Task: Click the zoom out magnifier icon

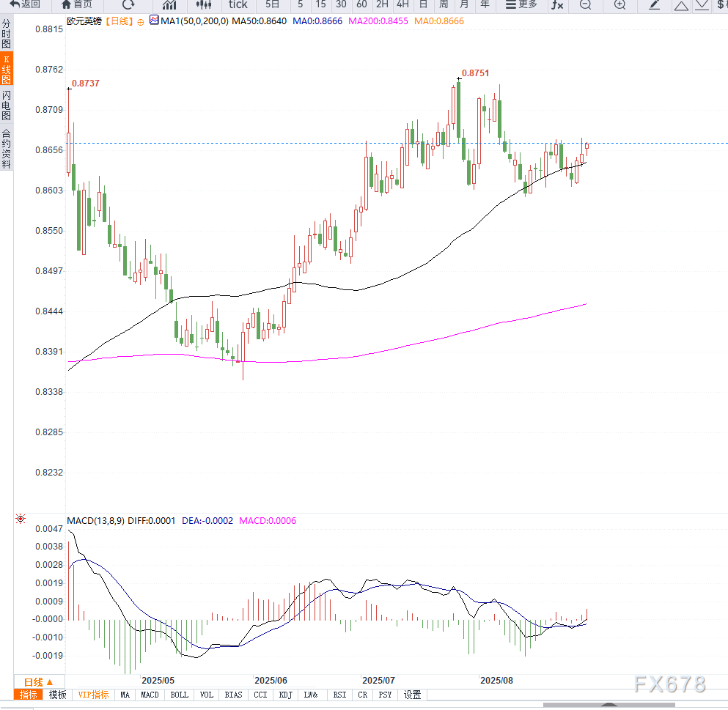Action: (584, 4)
